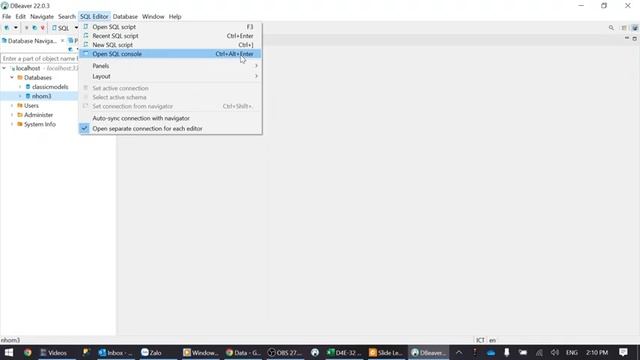
Task: Expand the classicmodels database
Action: click(20, 87)
